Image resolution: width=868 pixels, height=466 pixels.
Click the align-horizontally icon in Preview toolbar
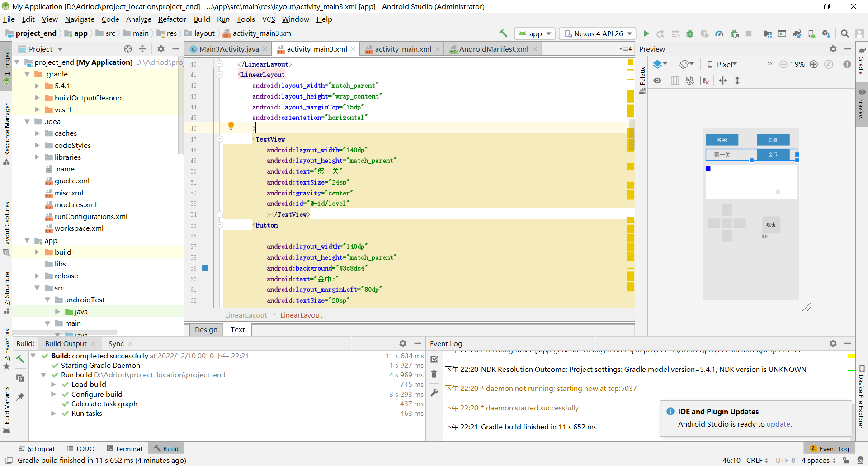(723, 81)
